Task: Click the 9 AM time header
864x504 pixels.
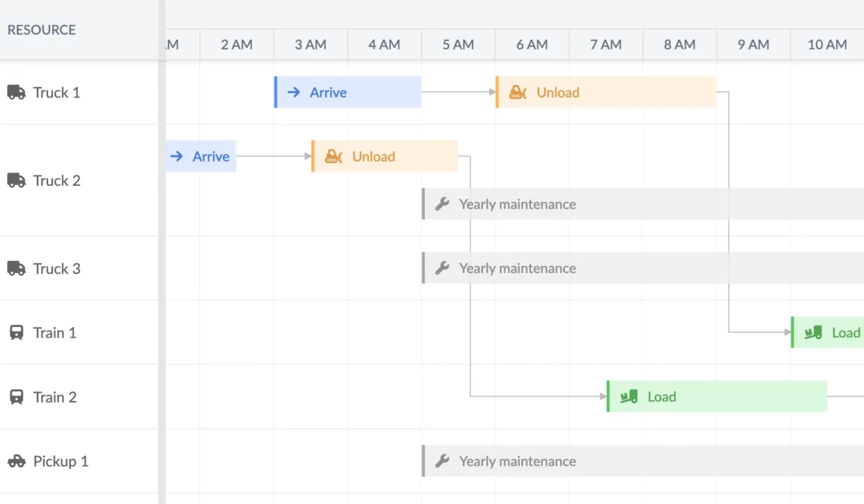Action: [x=753, y=45]
